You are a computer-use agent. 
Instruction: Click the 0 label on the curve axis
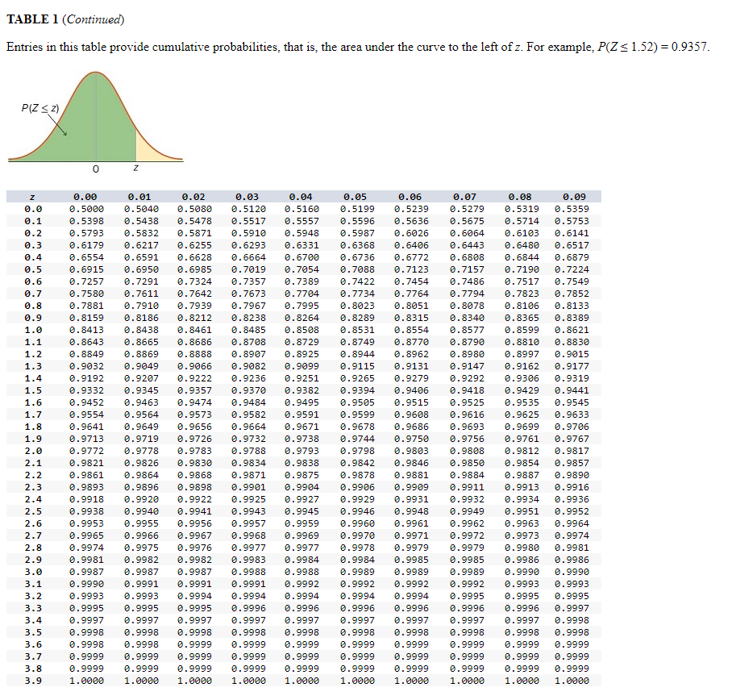click(x=95, y=169)
